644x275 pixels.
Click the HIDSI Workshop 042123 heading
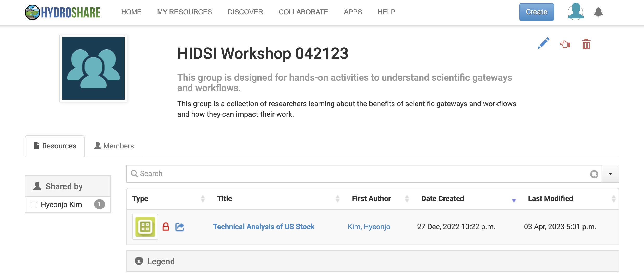coord(263,53)
